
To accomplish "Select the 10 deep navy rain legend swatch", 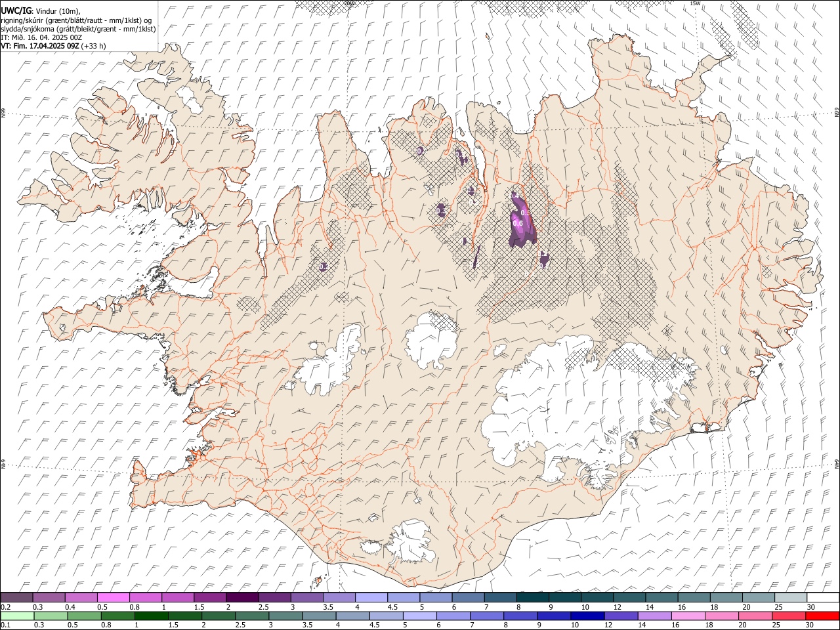I will pos(587,616).
